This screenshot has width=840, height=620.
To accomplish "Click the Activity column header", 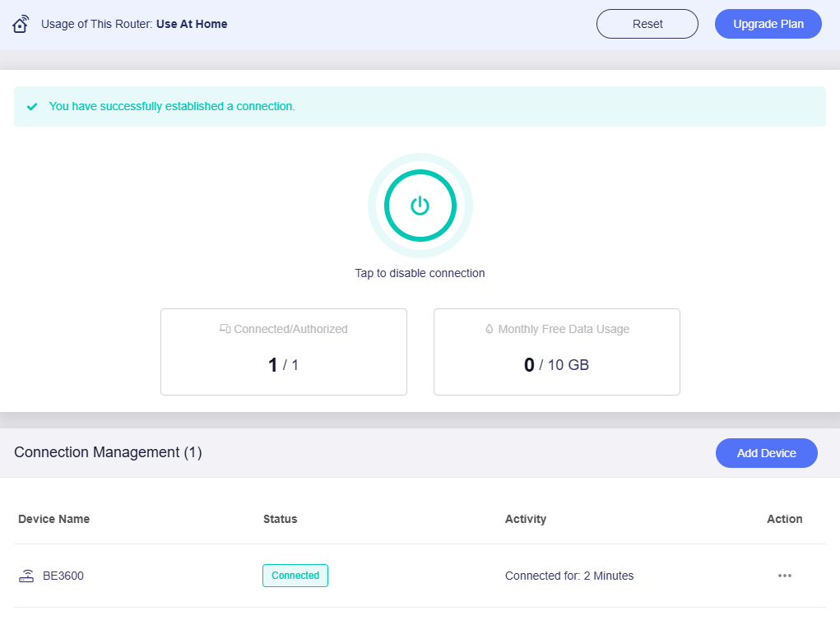I will coord(525,519).
